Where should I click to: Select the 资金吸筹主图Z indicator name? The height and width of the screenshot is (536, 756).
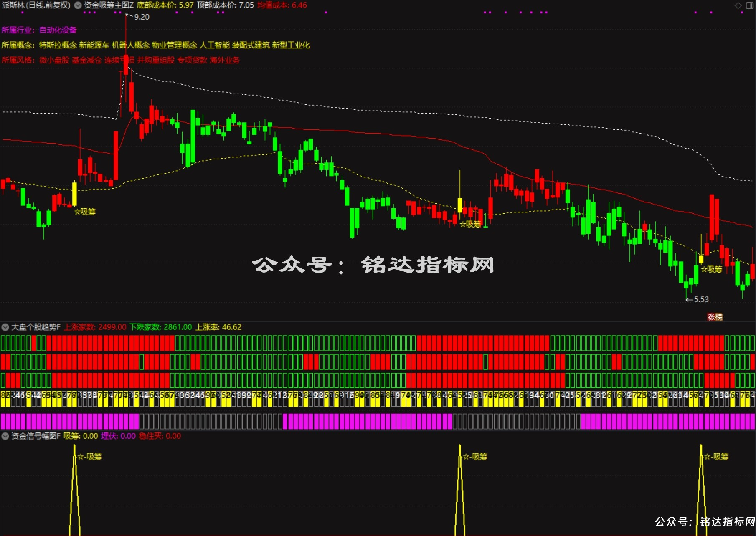click(x=109, y=5)
